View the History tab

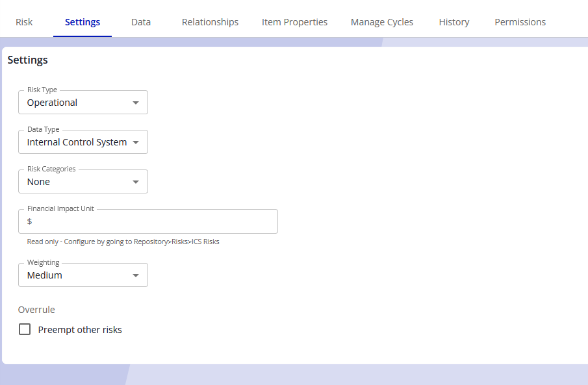[454, 22]
